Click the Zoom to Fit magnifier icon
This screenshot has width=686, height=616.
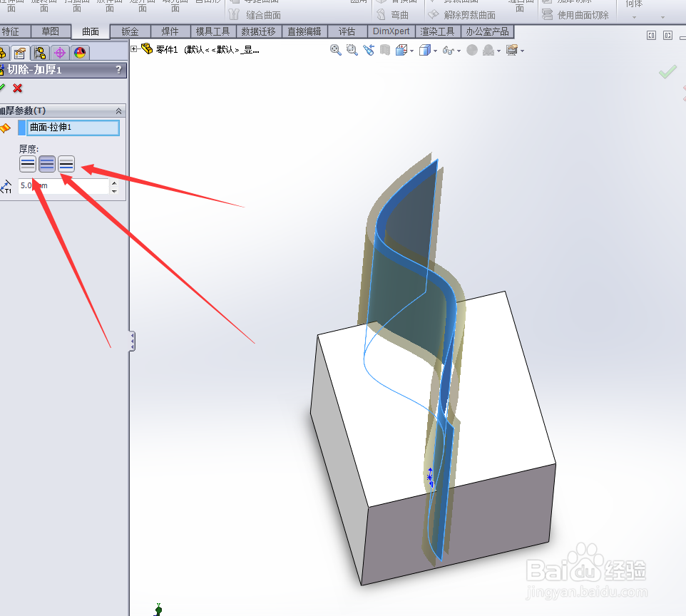(336, 51)
